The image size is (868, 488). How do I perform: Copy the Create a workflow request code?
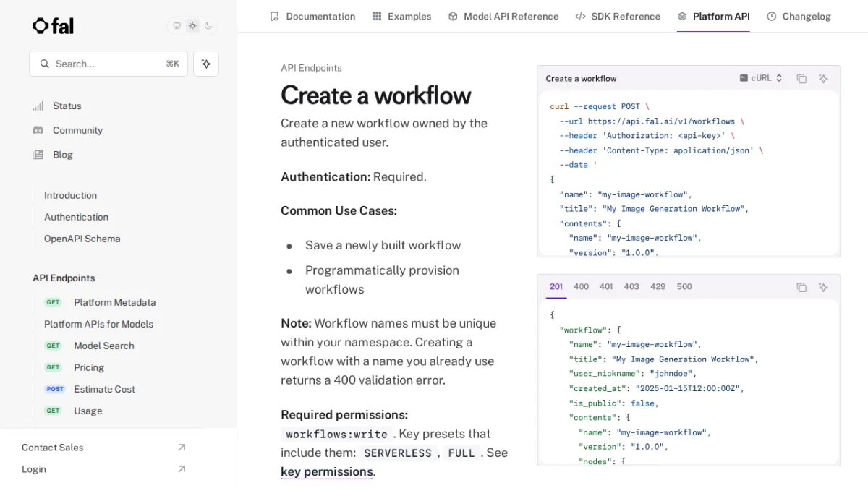(x=801, y=78)
